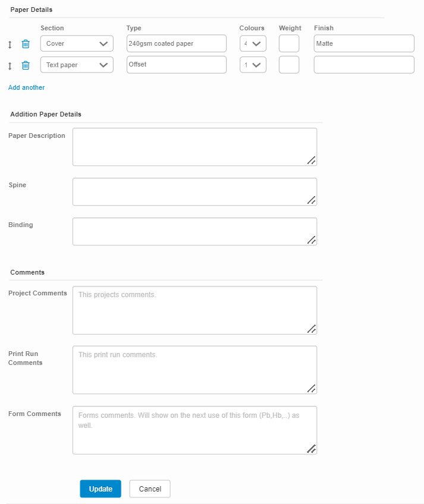424x504 pixels.
Task: Open the Section dropdown showing Text paper
Action: (76, 65)
